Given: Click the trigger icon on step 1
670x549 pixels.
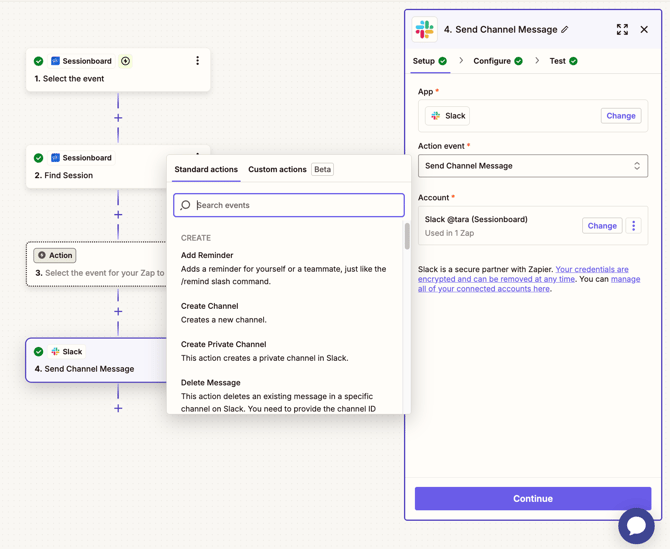Looking at the screenshot, I should click(125, 61).
